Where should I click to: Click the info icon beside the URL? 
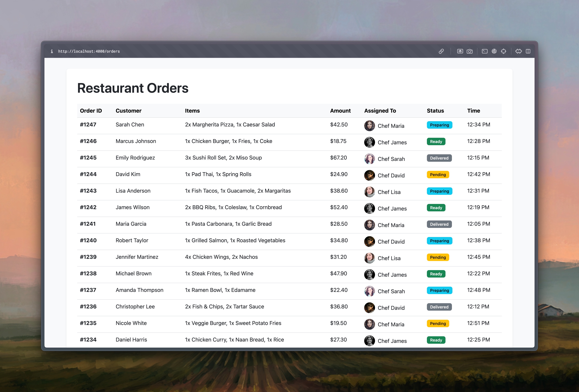point(52,51)
